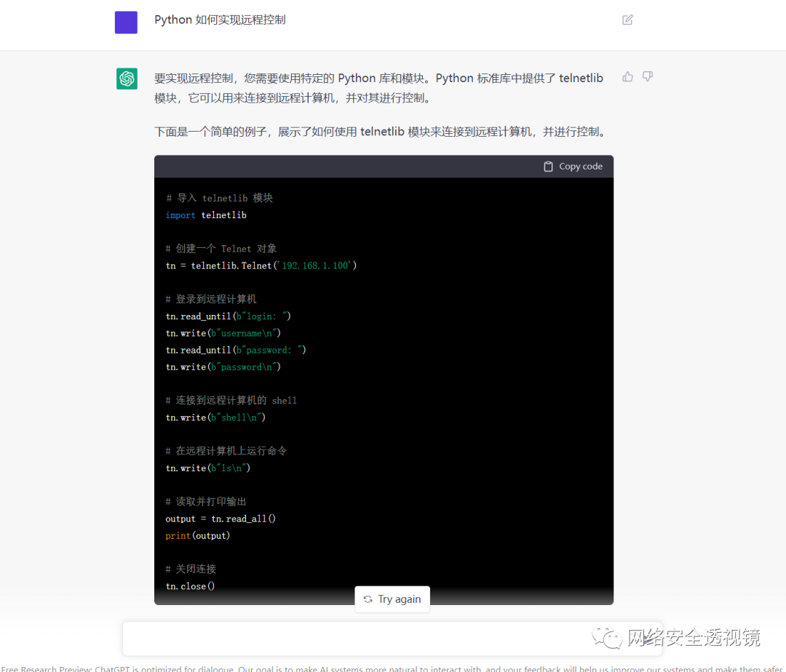786x672 pixels.
Task: Click the comment "# 连接到远程计算机的 shell"
Action: (231, 401)
